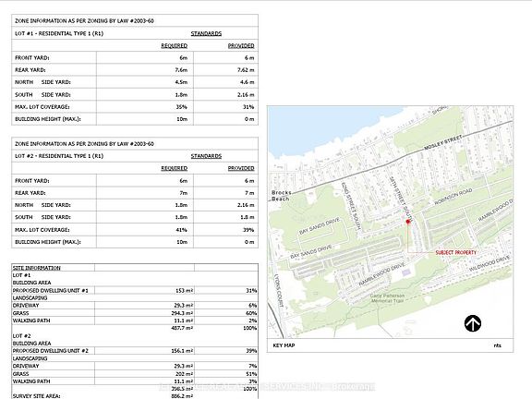Click the SITE INFORMATION heading
Screen dimensions: 532x399
tap(36, 268)
